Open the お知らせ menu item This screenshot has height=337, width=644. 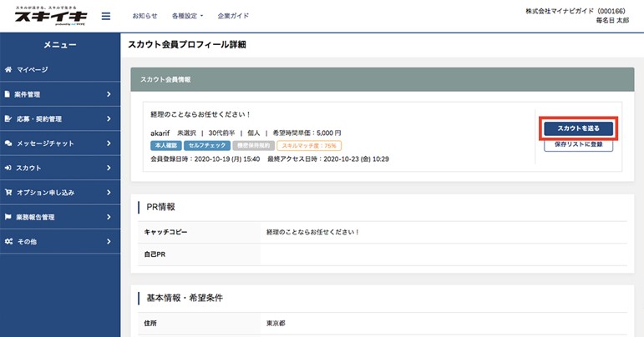click(x=145, y=16)
